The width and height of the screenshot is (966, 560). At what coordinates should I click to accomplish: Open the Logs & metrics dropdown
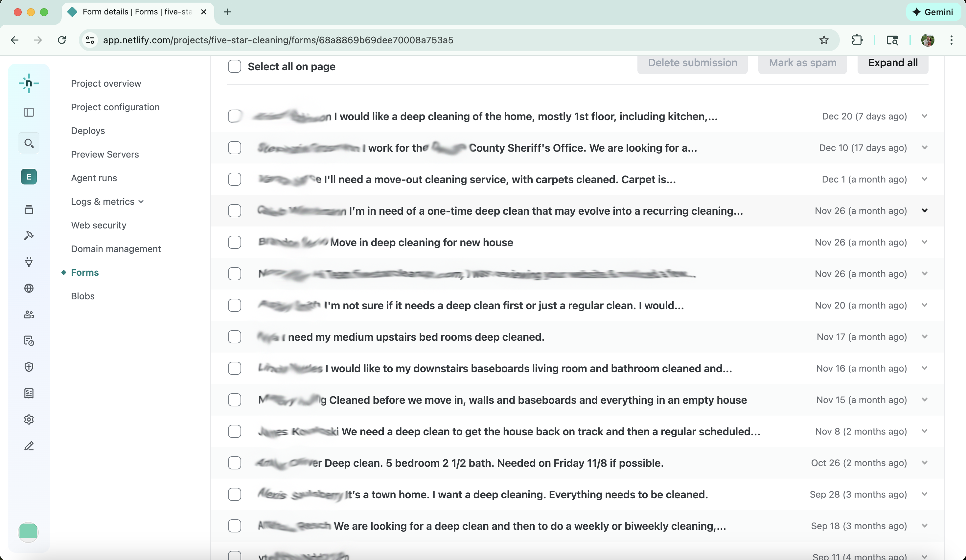[141, 202]
